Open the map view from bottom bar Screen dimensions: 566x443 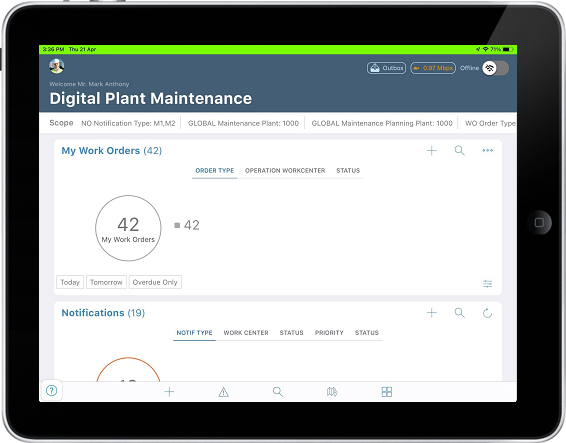332,392
